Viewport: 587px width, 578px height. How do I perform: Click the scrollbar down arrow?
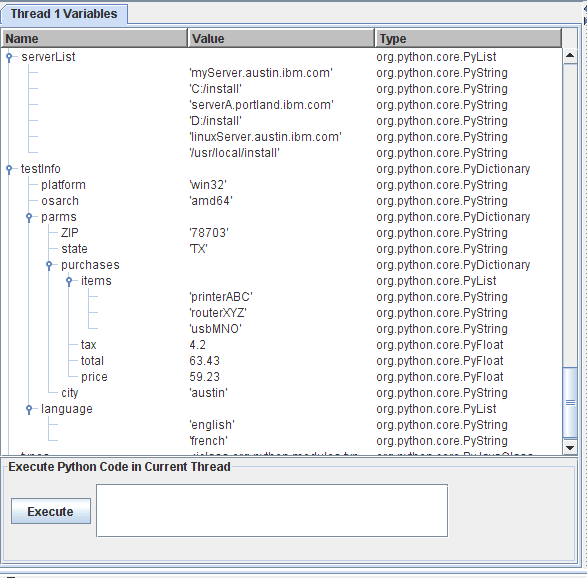coord(570,447)
